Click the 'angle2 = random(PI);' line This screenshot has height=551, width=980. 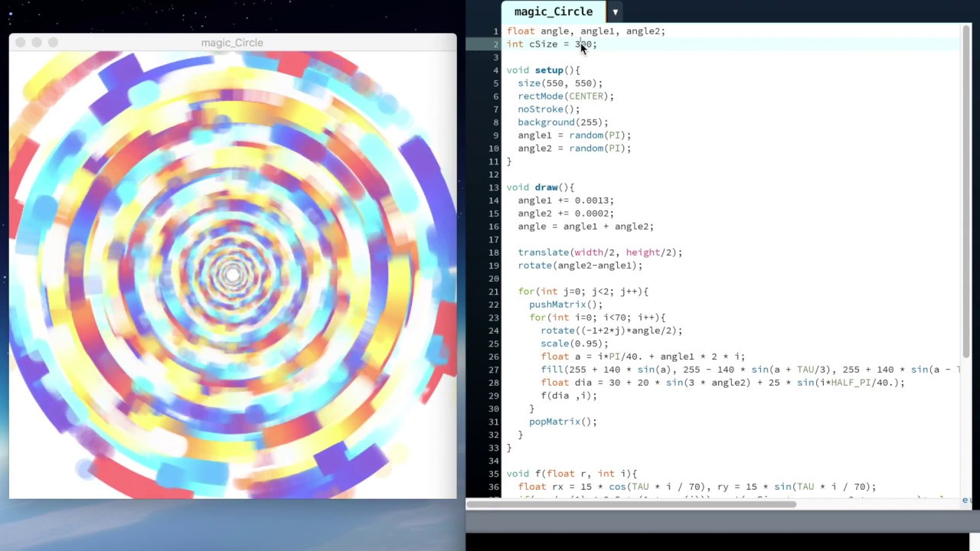pyautogui.click(x=574, y=148)
